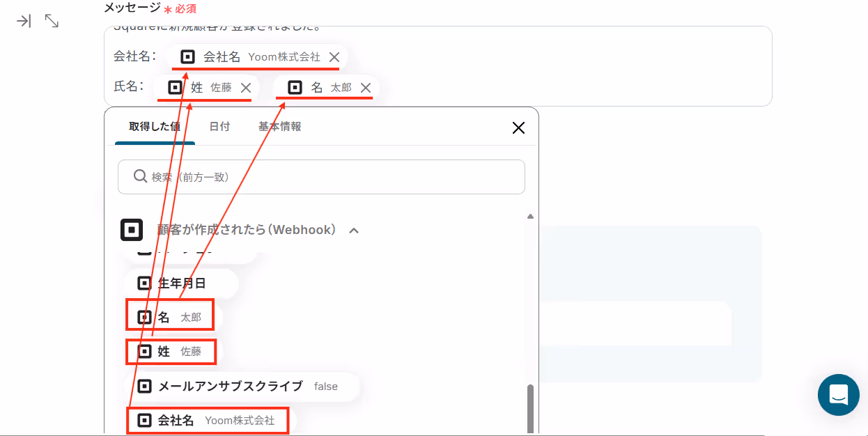Close the value picker popup
868x436 pixels.
pyautogui.click(x=518, y=127)
